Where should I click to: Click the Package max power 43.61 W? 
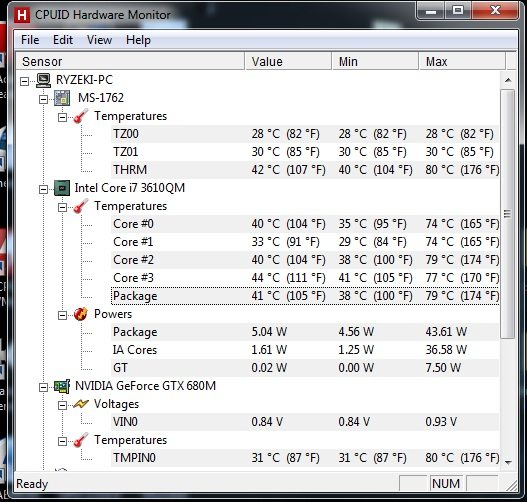[446, 332]
